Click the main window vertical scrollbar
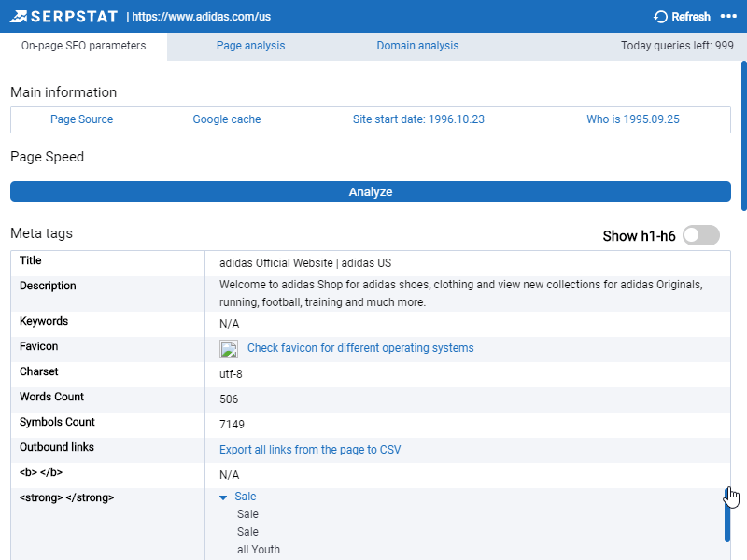Image resolution: width=747 pixels, height=560 pixels. [x=743, y=135]
